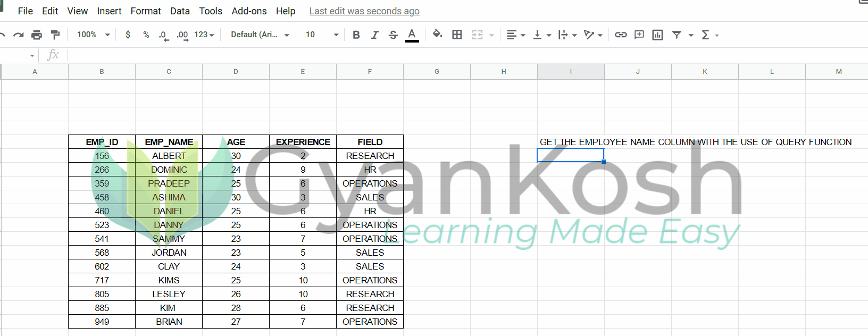Viewport: 868px width, 336px height.
Task: Toggle strikethrough formatting
Action: pyautogui.click(x=393, y=35)
